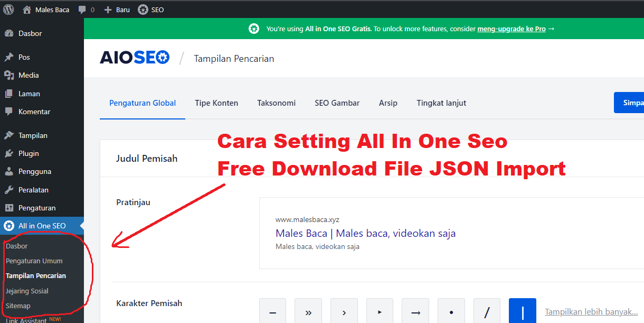644x323 pixels.
Task: Open the Pengaturan menu
Action: tap(42, 208)
